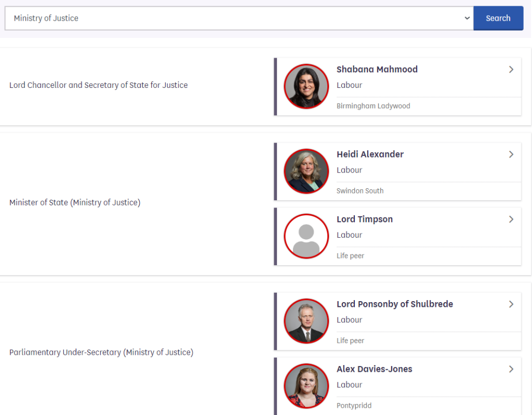The image size is (532, 415).
Task: Open Lord Ponsonby of Shulbrede's profile via his name
Action: pyautogui.click(x=395, y=304)
